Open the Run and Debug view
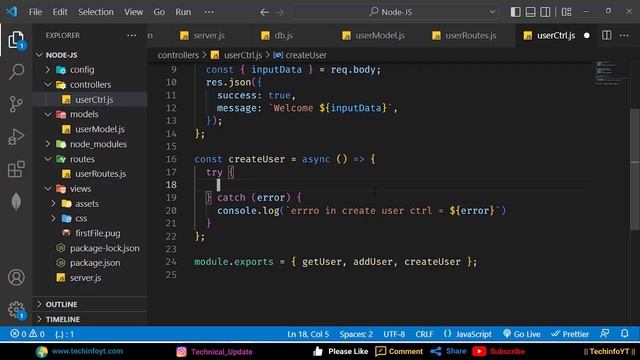 (x=16, y=137)
